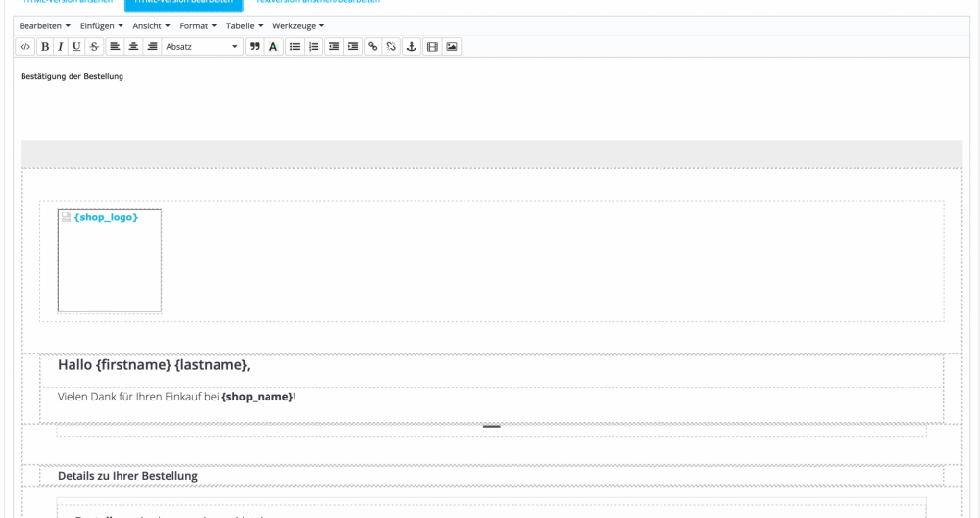
Task: Decrease the text indent
Action: 334,47
